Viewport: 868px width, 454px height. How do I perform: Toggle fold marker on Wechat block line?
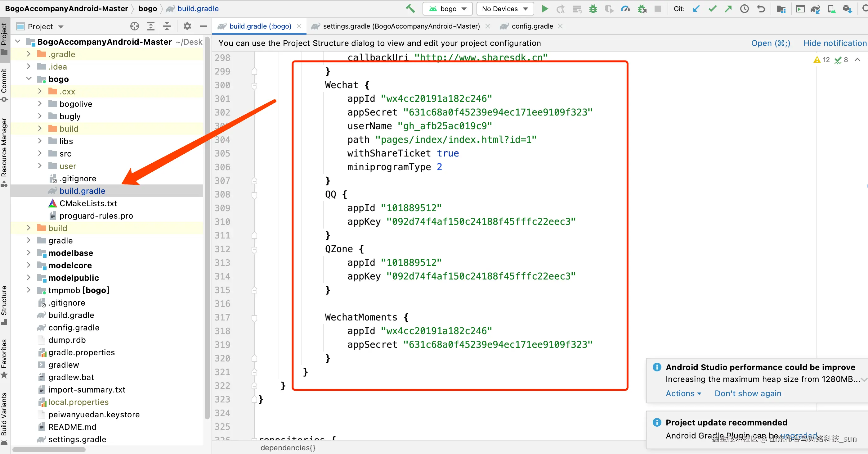tap(254, 85)
